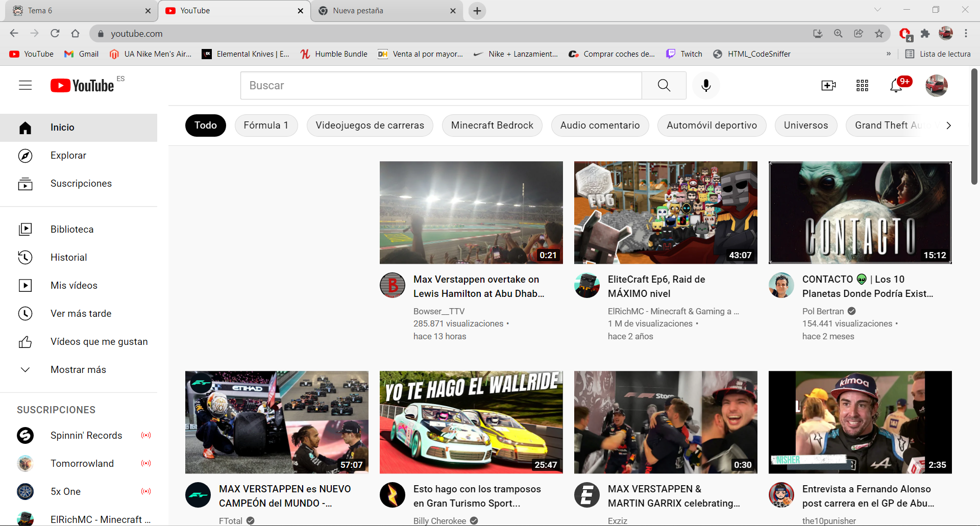This screenshot has height=526, width=980.
Task: Open Explorar compass in sidebar
Action: 79,156
